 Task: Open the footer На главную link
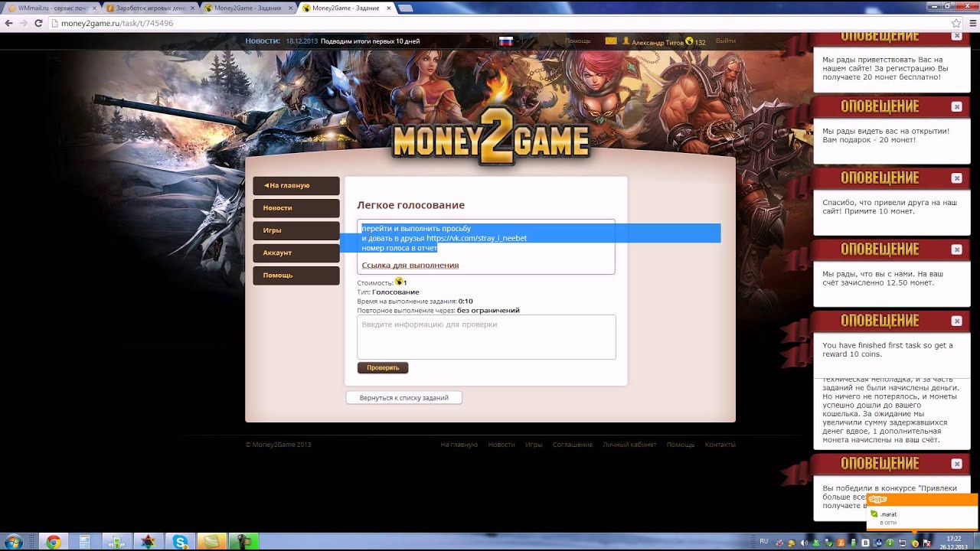point(459,445)
